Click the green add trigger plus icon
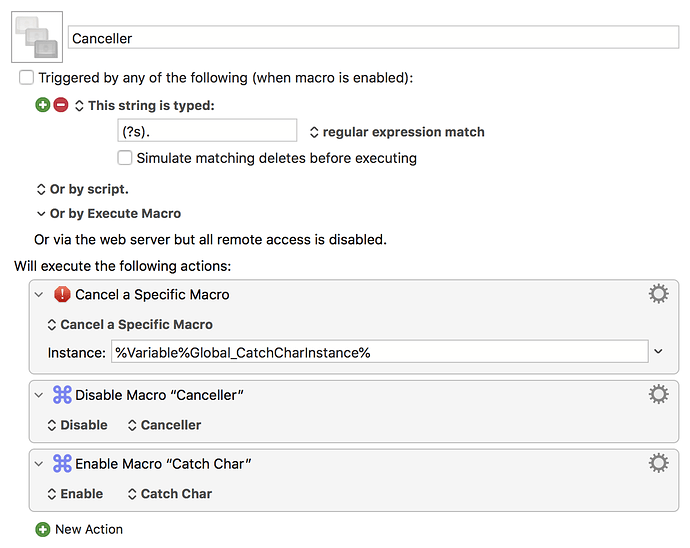Image resolution: width=690 pixels, height=548 pixels. (42, 105)
